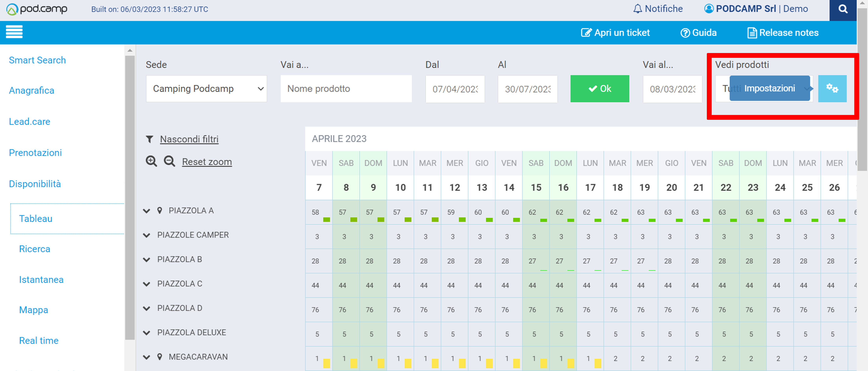Expand PIAZZOLA C row chevron
The width and height of the screenshot is (868, 371).
(x=147, y=284)
